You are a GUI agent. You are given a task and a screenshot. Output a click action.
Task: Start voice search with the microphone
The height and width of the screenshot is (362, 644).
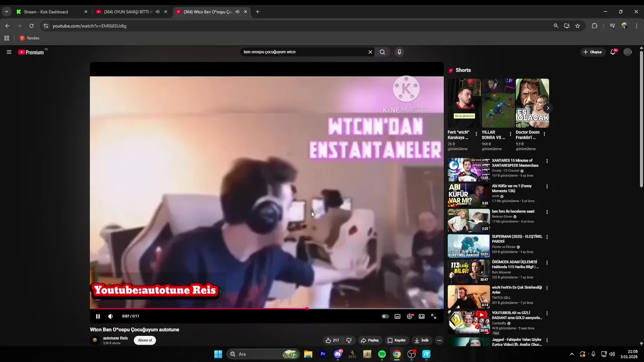[x=399, y=52]
